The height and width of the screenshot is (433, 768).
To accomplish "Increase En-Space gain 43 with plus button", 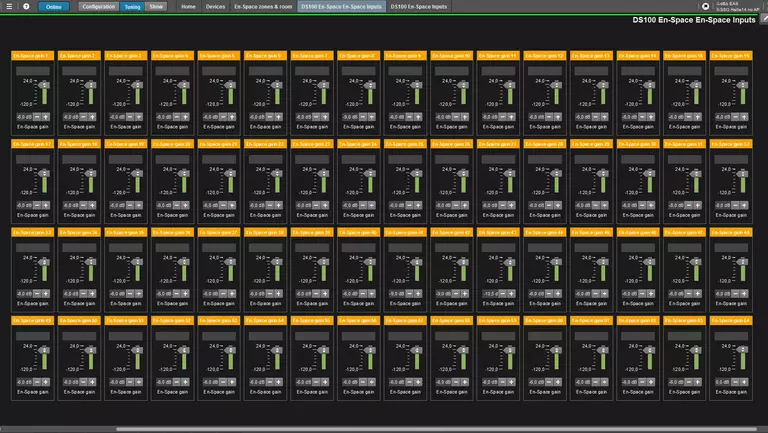I will [511, 293].
